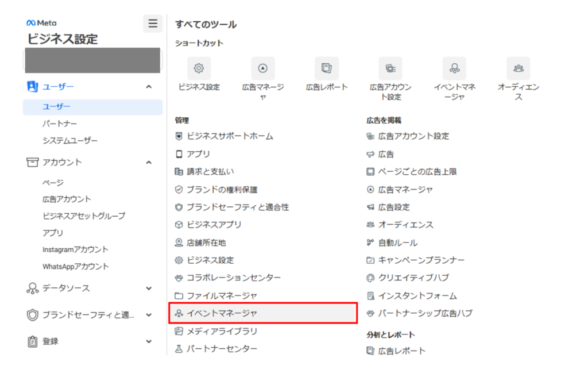Open the hamburger menu next to Meta logo
Image resolution: width=588 pixels, height=373 pixels.
tap(153, 24)
